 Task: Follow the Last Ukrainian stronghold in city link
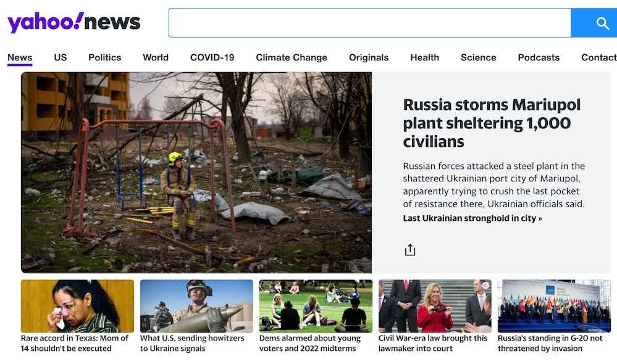tap(472, 218)
